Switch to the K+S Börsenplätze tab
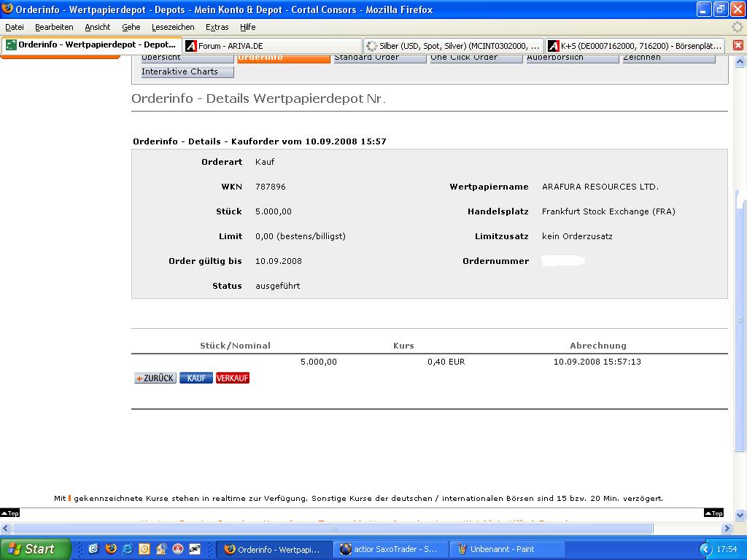 click(635, 46)
